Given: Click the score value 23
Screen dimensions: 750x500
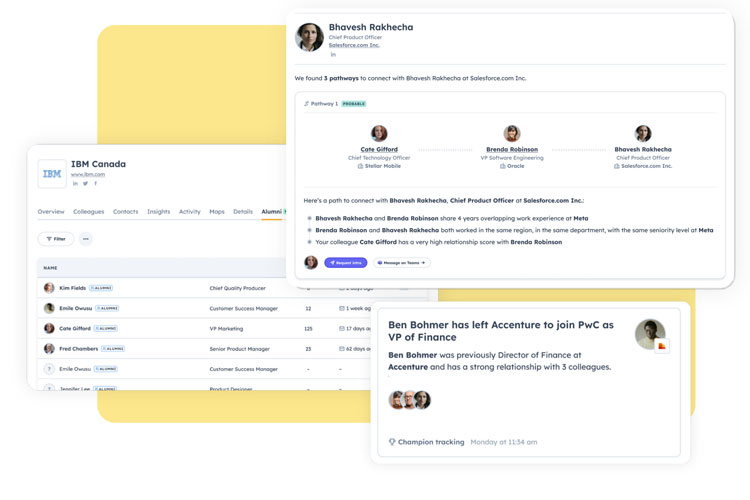Looking at the screenshot, I should (x=308, y=349).
